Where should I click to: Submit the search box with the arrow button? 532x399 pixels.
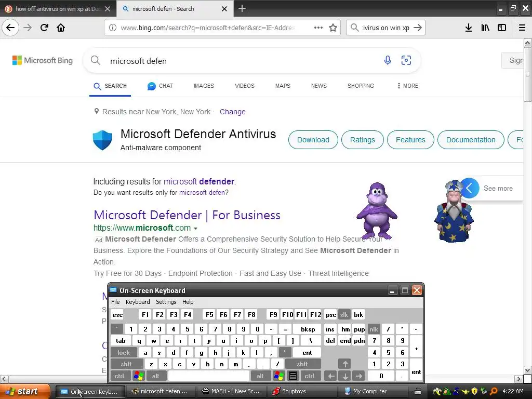point(418,28)
